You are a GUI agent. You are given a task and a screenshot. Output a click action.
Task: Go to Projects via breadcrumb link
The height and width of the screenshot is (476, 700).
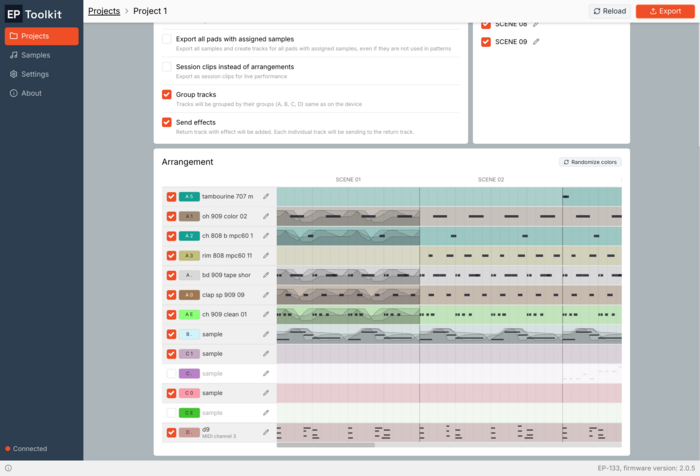tap(104, 11)
